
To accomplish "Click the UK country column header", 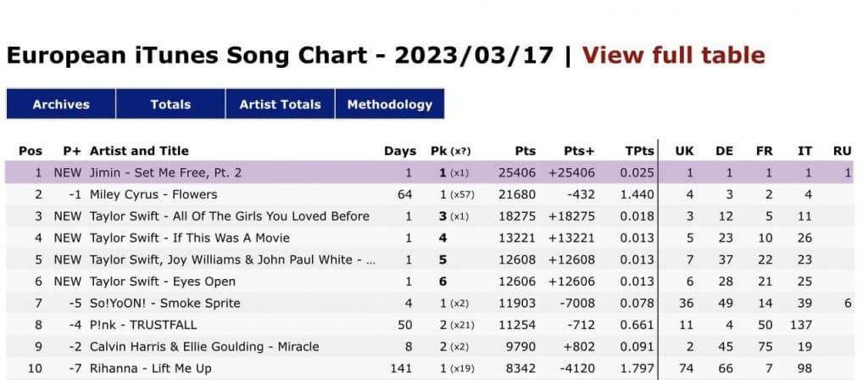I will point(684,151).
